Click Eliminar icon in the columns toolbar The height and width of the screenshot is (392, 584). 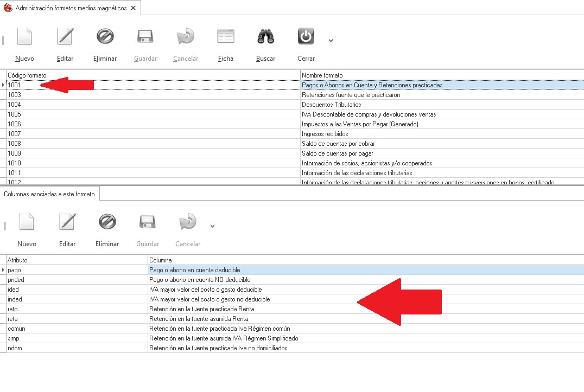(107, 222)
